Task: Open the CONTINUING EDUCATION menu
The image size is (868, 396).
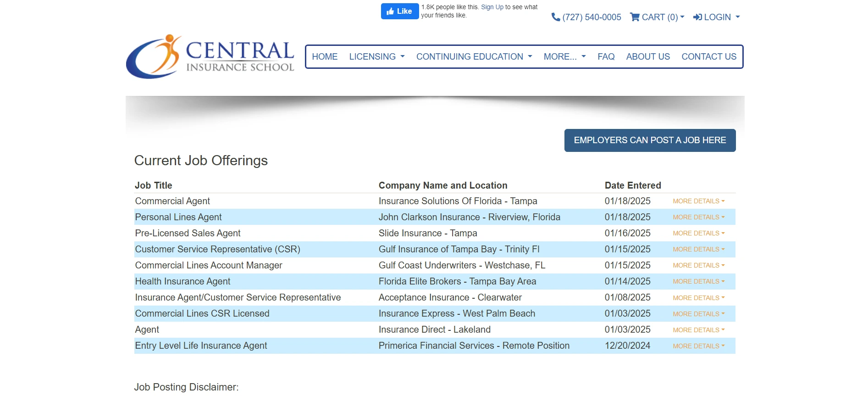Action: [x=474, y=56]
